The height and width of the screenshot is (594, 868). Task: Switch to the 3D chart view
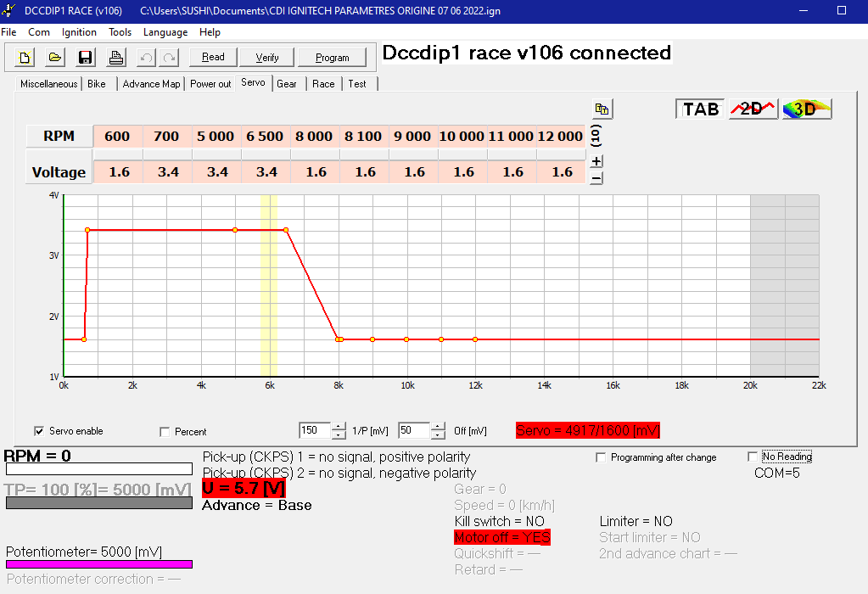[807, 109]
